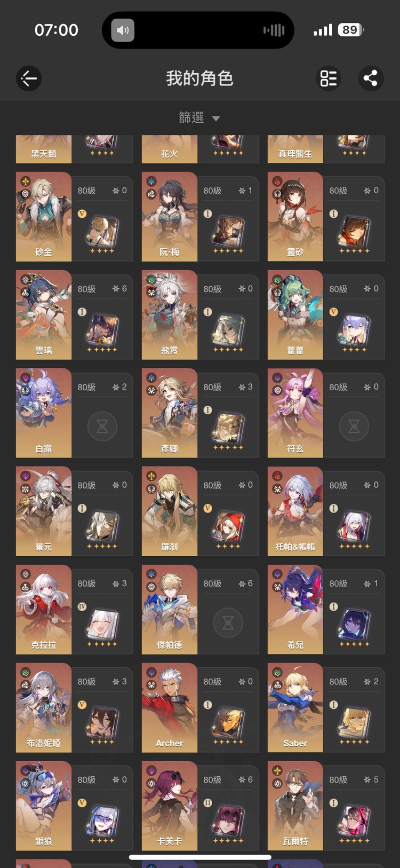Select the 阮·梅 character portrait
This screenshot has height=868, width=400.
(x=169, y=217)
